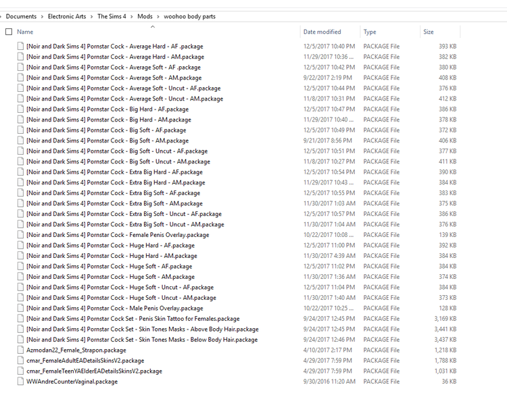This screenshot has height=420, width=507.
Task: Click icon of 'Male Penis Overlay.package'
Action: tap(21, 308)
